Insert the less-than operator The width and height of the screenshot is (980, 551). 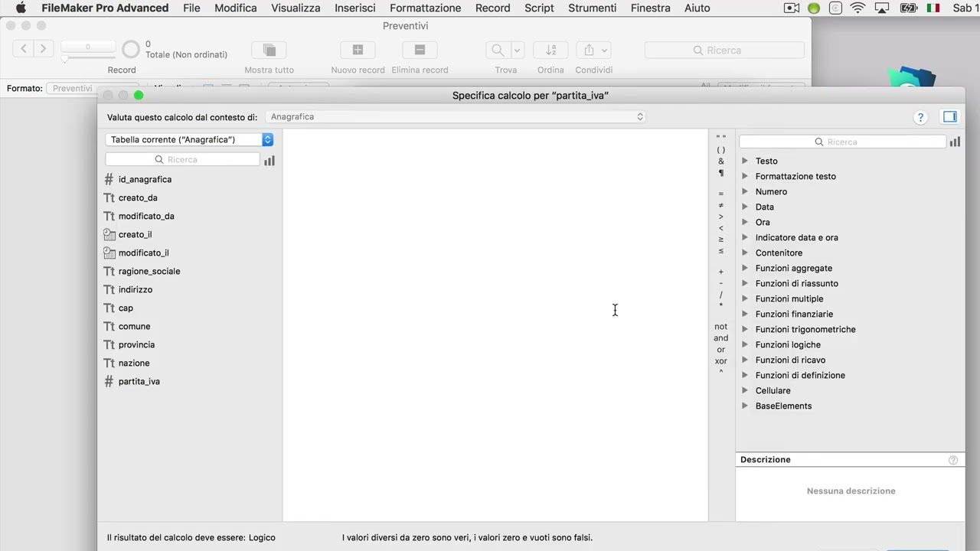[720, 228]
